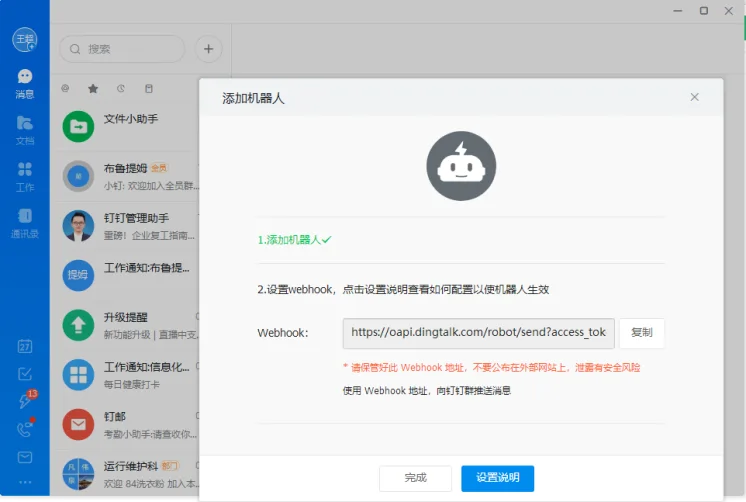Click text 使用 Webhook 地址，向钉钉群推送消息
Viewport: 746px width, 502px height.
[x=427, y=391]
